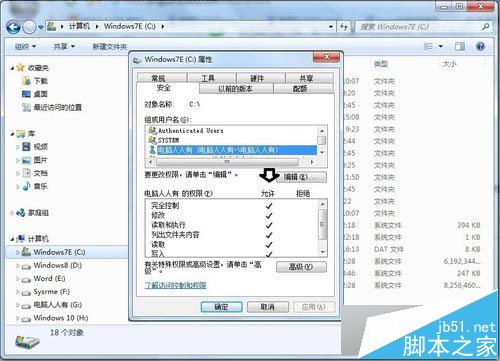The width and height of the screenshot is (500, 361).
Task: Open the recent pages dropdown arrow
Action: click(40, 27)
